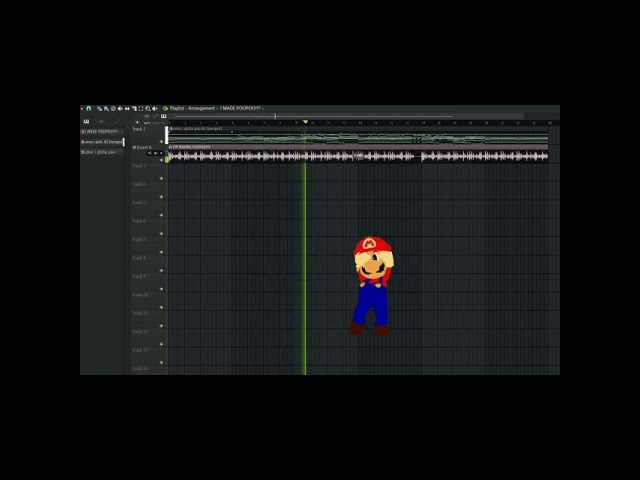
Task: Mute Track 1 with its green dot
Action: [161, 142]
